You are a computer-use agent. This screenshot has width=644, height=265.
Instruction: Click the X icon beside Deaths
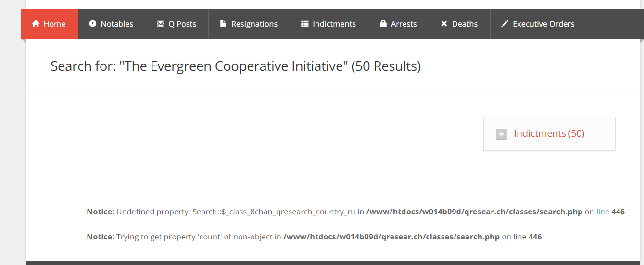[444, 24]
